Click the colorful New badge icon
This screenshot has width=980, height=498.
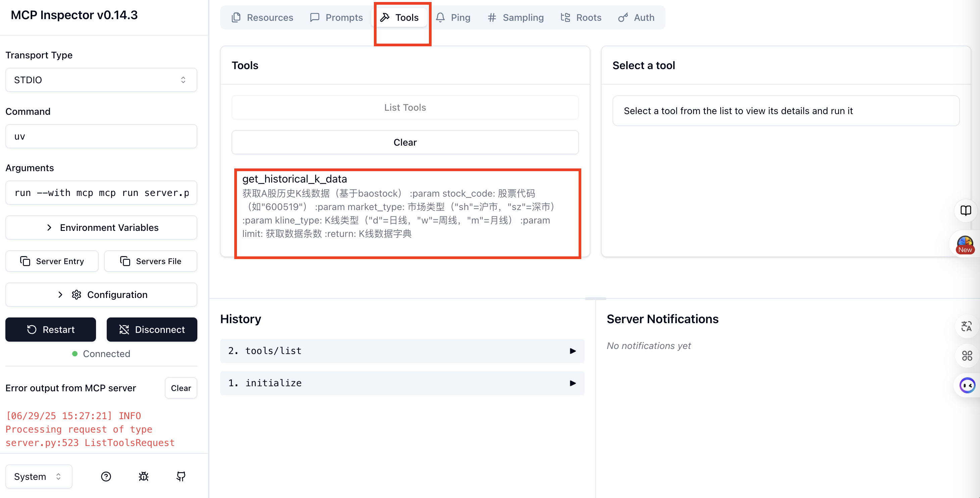click(965, 245)
